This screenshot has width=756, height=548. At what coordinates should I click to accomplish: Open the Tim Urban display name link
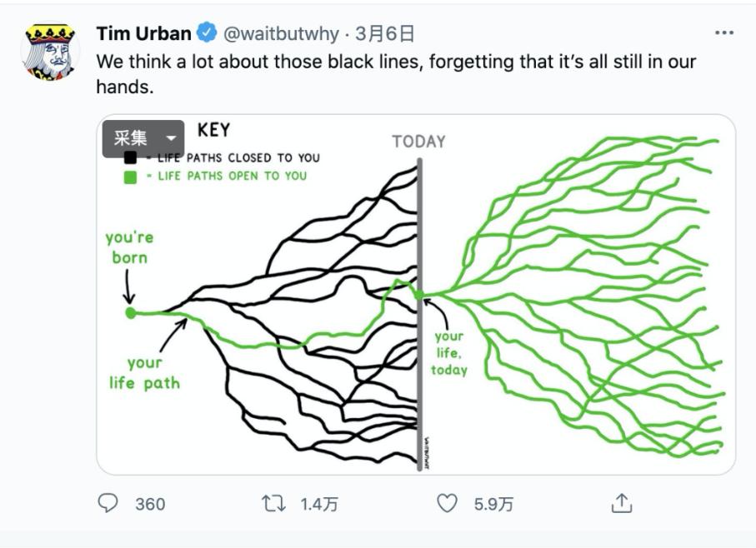click(x=143, y=33)
